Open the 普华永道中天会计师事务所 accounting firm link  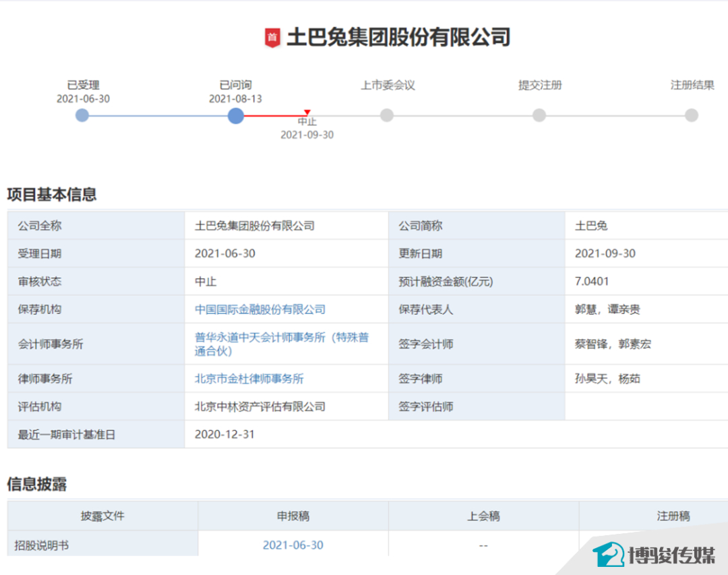coord(282,344)
